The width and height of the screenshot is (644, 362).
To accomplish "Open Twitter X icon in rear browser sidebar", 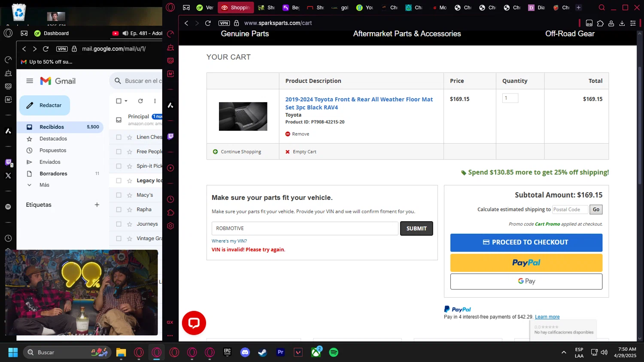I will click(8, 175).
